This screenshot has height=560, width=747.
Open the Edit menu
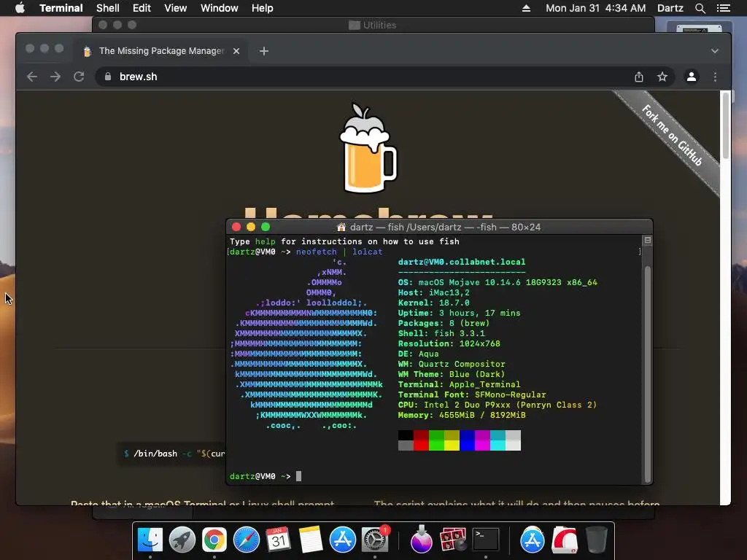142,8
